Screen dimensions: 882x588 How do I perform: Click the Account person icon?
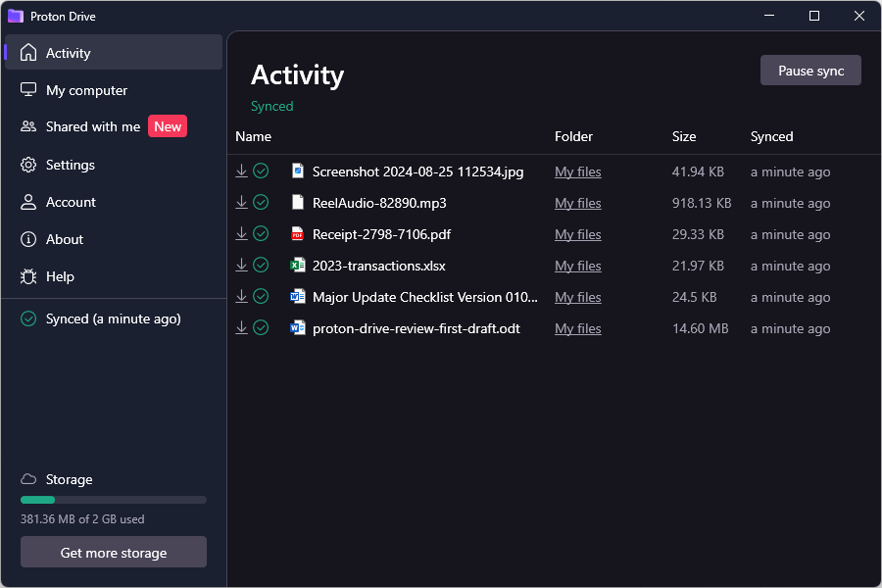pos(28,202)
